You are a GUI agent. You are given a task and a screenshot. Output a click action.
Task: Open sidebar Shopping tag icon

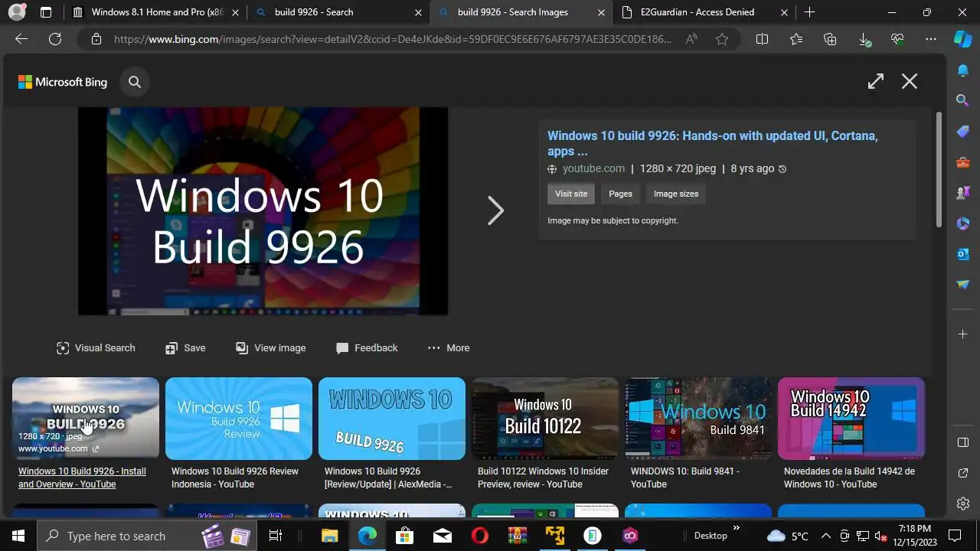963,132
